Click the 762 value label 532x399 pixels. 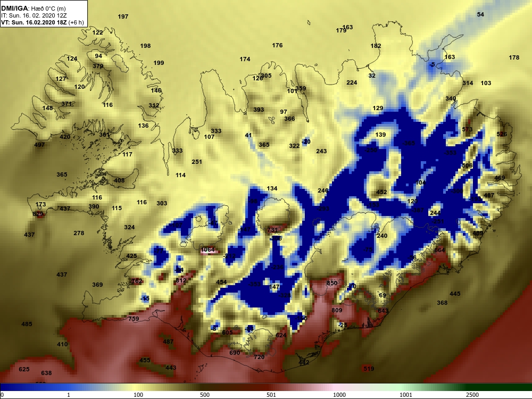(137, 281)
